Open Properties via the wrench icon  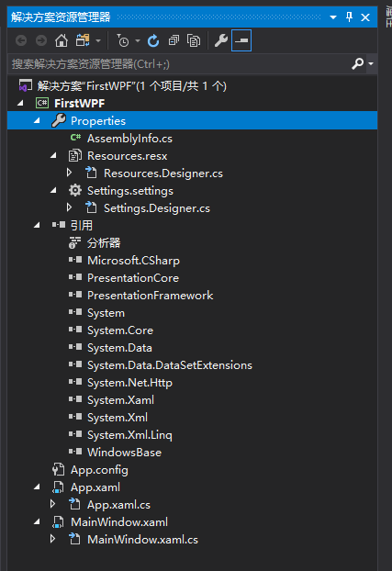click(220, 40)
